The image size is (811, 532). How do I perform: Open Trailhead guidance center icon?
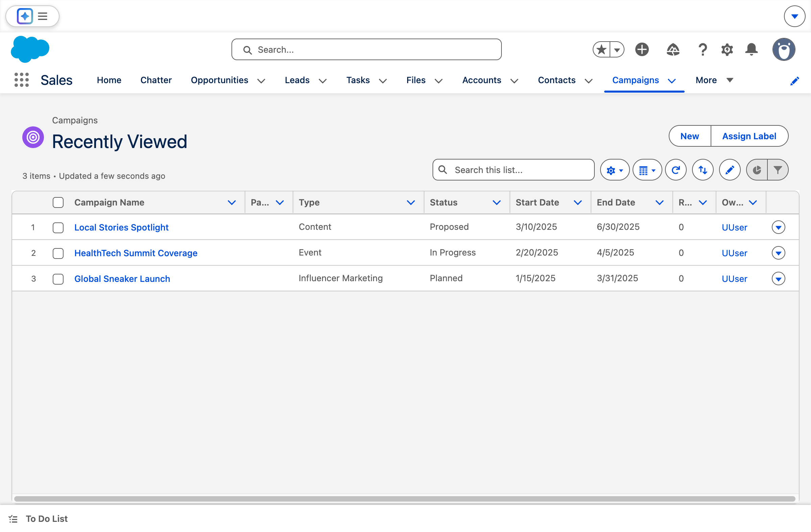pyautogui.click(x=673, y=50)
